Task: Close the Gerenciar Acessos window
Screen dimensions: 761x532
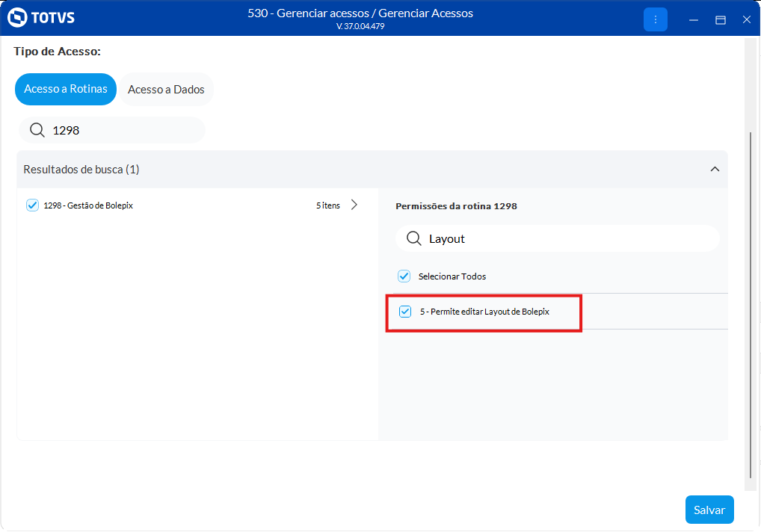Action: (746, 19)
